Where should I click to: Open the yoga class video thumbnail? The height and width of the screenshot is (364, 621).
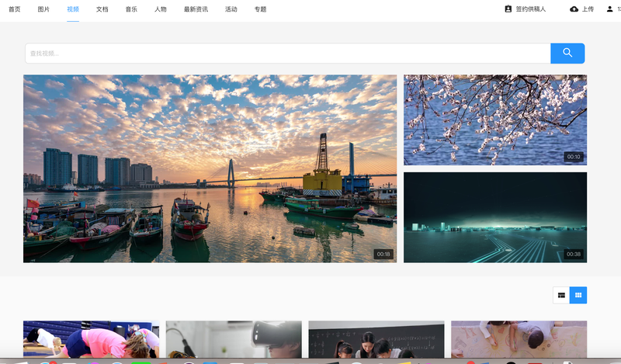point(91,339)
